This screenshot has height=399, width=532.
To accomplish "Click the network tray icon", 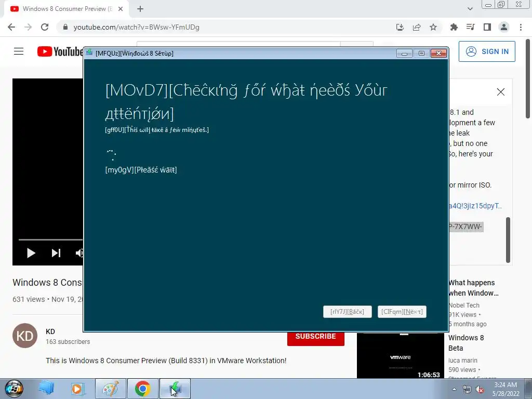I will [467, 390].
